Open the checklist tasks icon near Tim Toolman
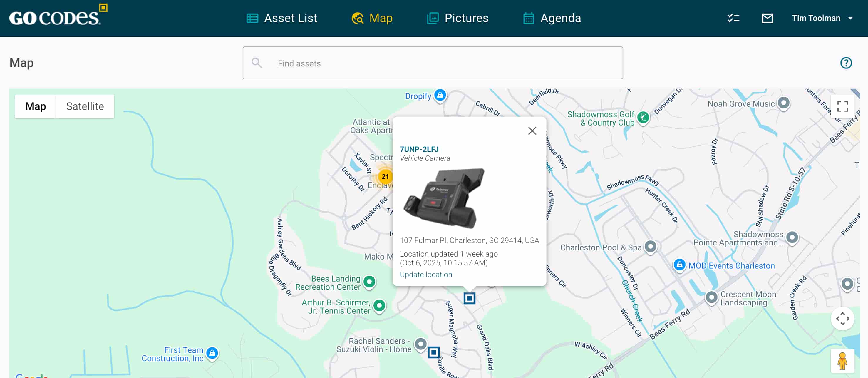Image resolution: width=868 pixels, height=378 pixels. click(733, 18)
